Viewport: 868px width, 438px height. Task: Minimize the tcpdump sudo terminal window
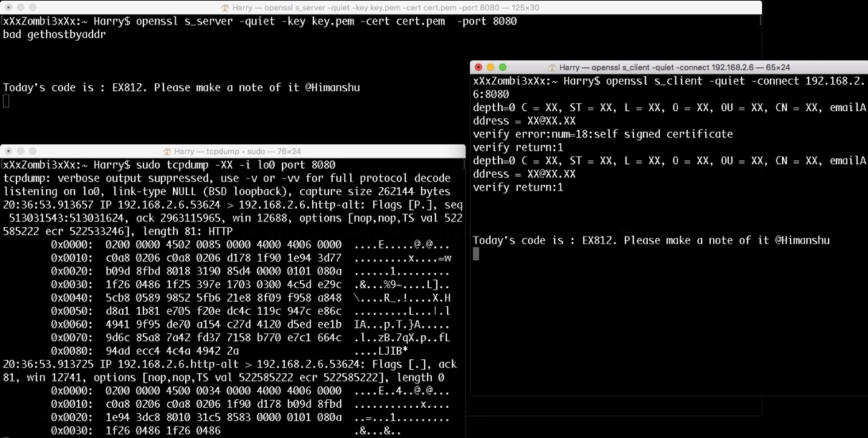(x=21, y=151)
